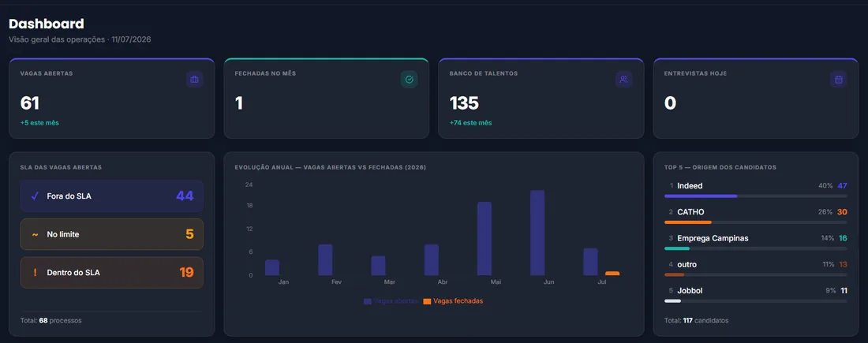Select the CATHO source name
Image resolution: width=868 pixels, height=343 pixels.
click(x=691, y=212)
